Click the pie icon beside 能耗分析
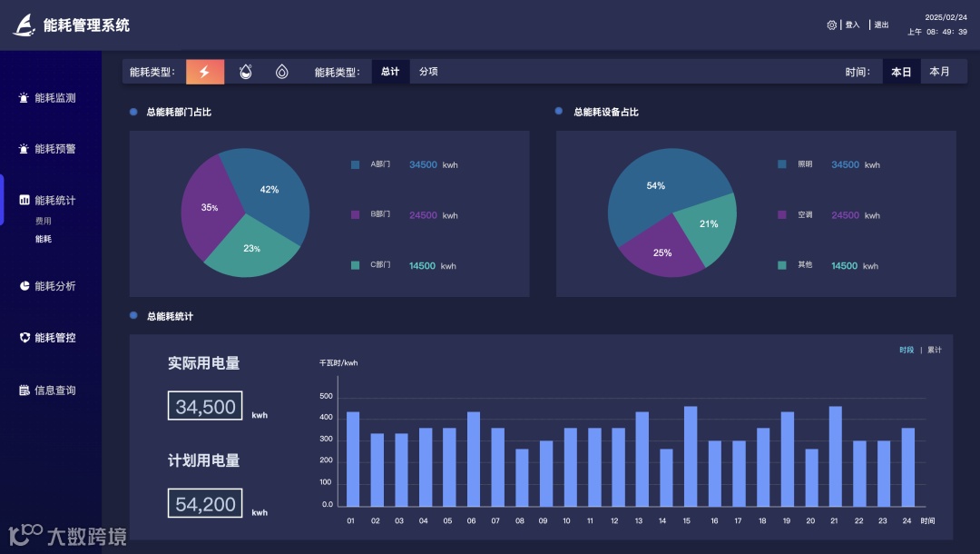This screenshot has width=980, height=554. 24,286
